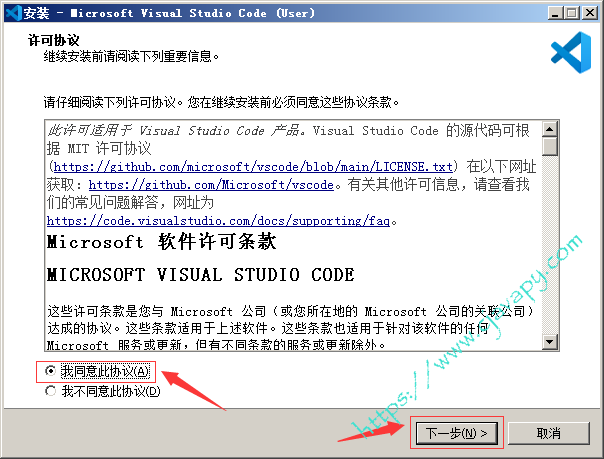Viewport: 604px width, 459px height.
Task: Click the license text scrollbar thumb
Action: pyautogui.click(x=550, y=146)
